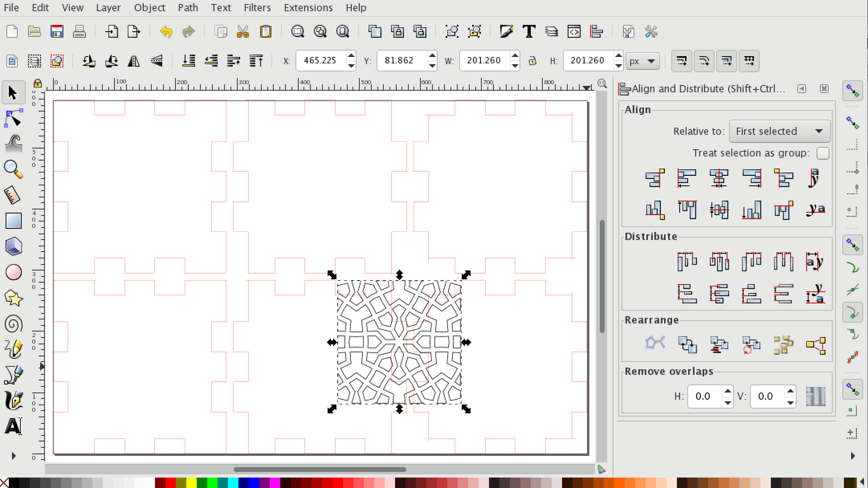Toggle Treat selection as group checkbox
Image resolution: width=868 pixels, height=488 pixels.
tap(823, 153)
